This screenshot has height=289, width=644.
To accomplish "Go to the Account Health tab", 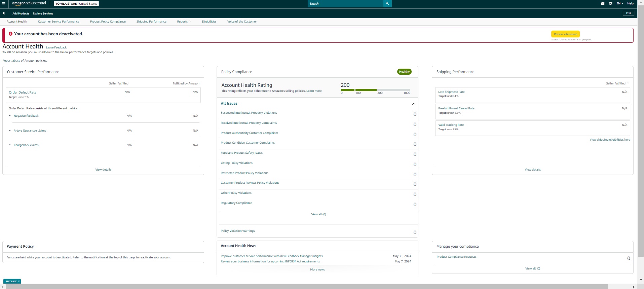I will (17, 22).
